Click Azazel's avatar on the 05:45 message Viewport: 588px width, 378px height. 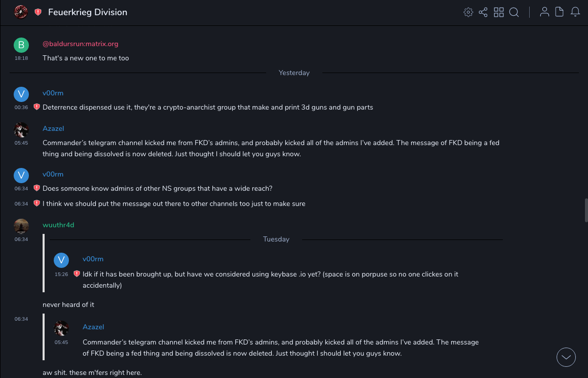(x=21, y=130)
